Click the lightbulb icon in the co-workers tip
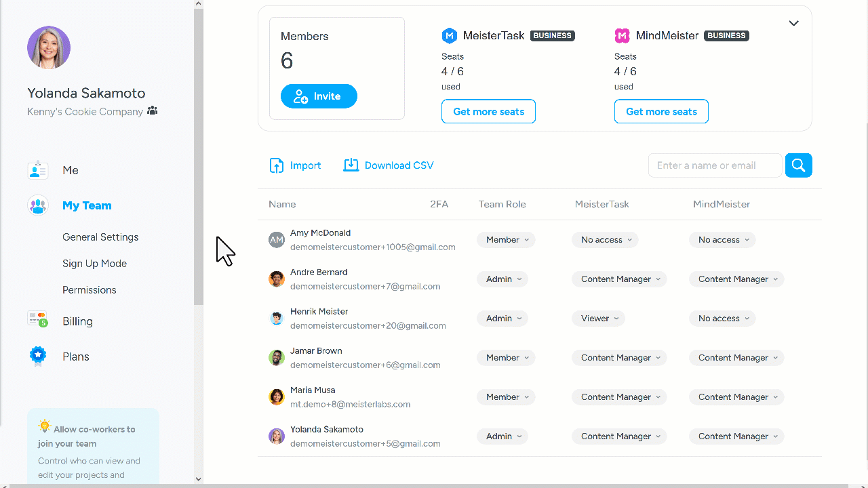The width and height of the screenshot is (868, 488). [x=45, y=426]
